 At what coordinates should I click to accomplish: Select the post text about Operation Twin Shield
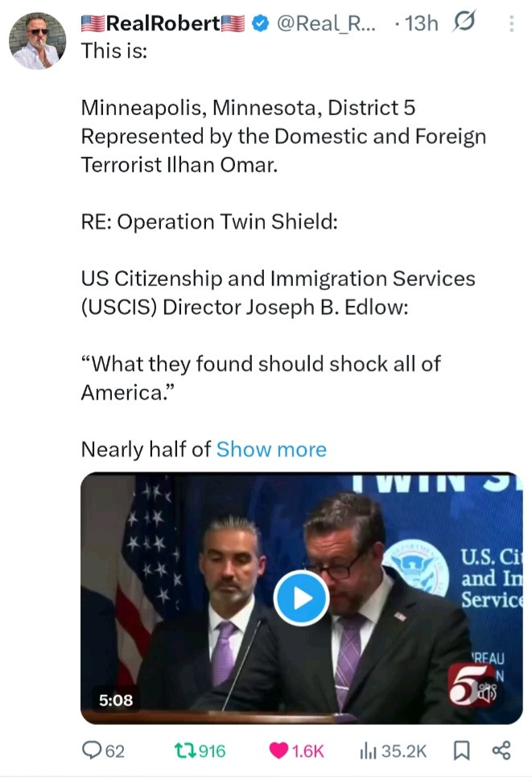click(x=209, y=221)
